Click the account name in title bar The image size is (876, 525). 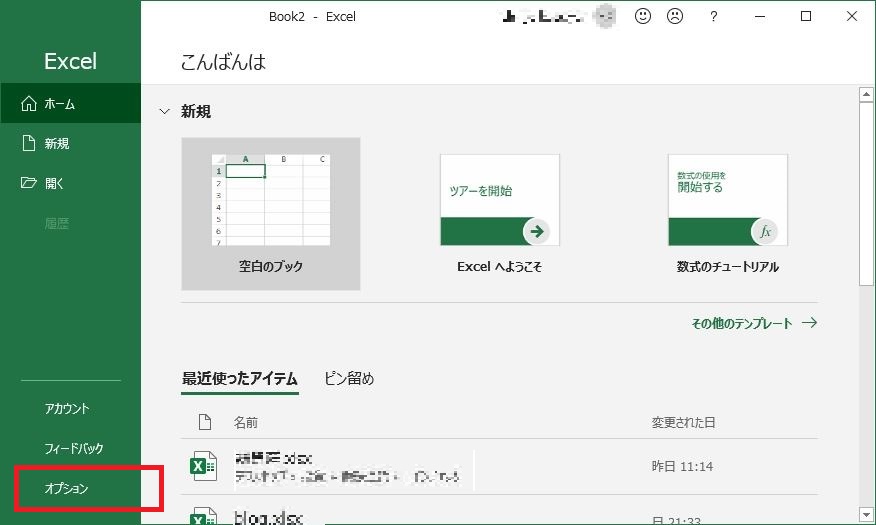point(544,17)
